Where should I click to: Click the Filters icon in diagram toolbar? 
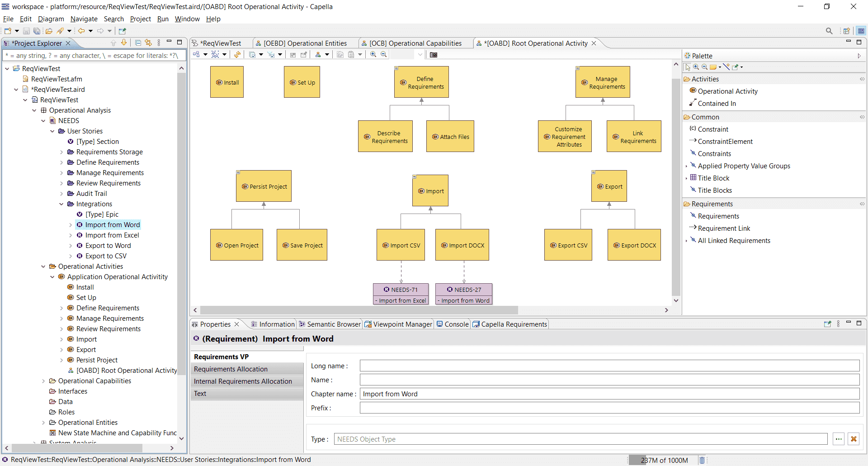click(271, 55)
